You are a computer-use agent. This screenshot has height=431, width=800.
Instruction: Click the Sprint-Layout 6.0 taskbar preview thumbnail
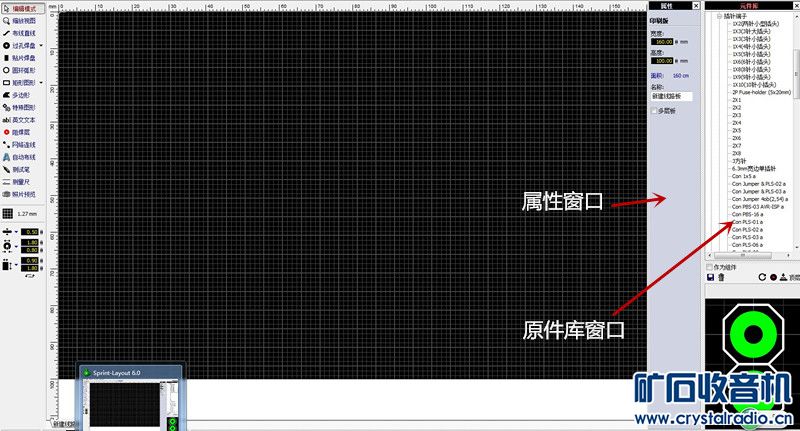[132, 397]
